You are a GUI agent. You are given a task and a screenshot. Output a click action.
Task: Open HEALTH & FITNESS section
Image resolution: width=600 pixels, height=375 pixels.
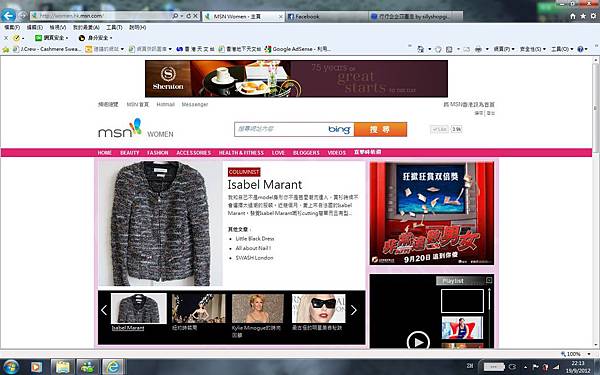pos(241,153)
